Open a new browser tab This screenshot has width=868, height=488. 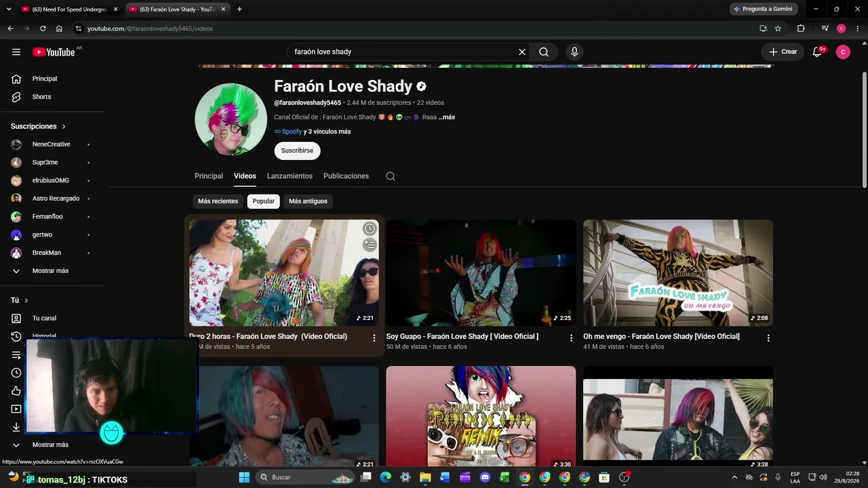[239, 9]
